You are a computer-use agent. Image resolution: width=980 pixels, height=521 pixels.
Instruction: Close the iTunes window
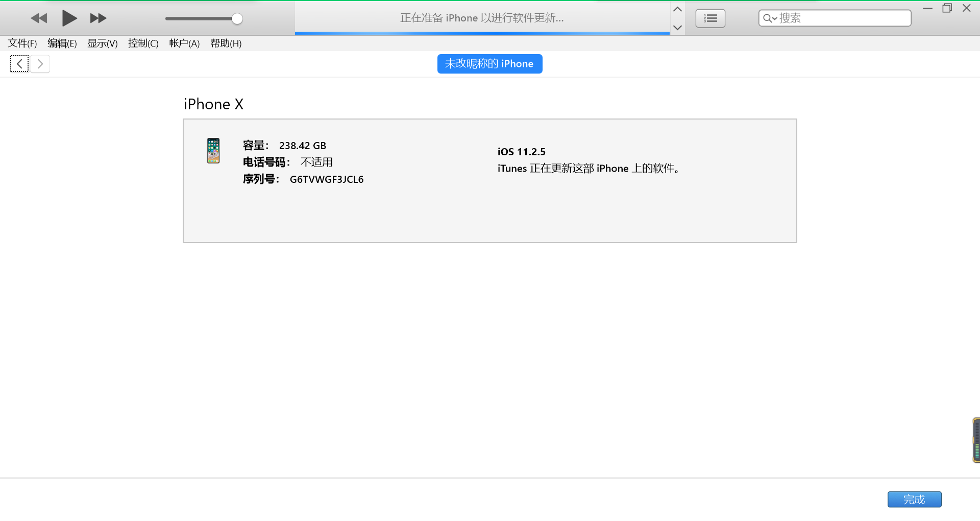(967, 8)
